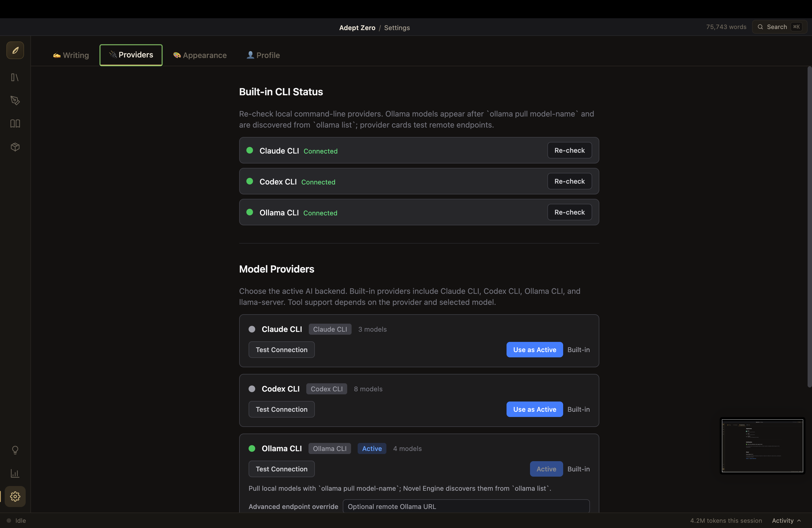Click the package box sidebar icon

tap(15, 147)
